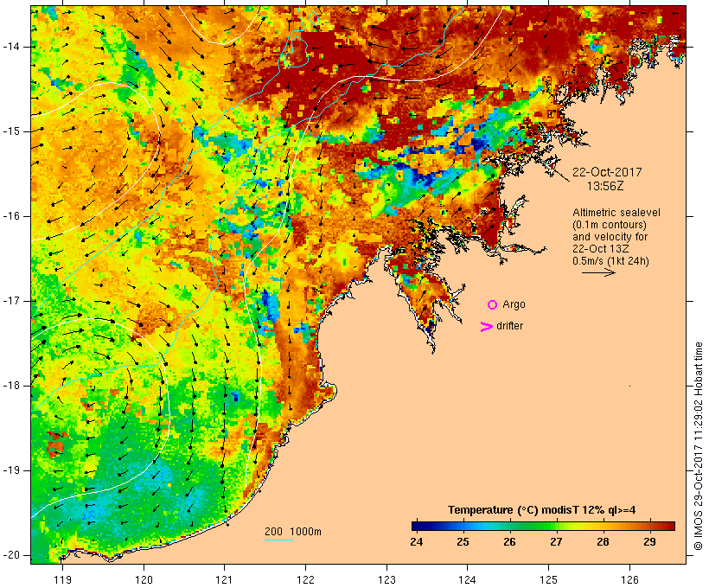Click the color bar label '26'
The image size is (709, 588).
coord(509,542)
